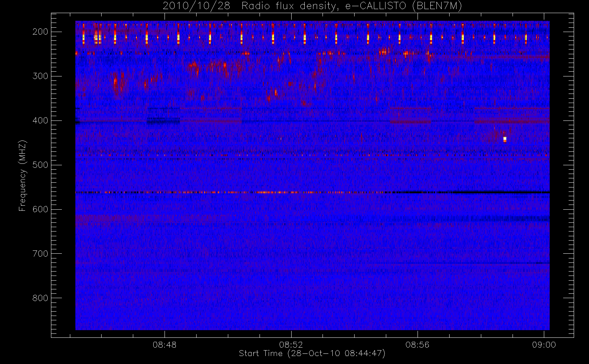The height and width of the screenshot is (364, 589).
Task: Select the Frequency (MHZ) axis label
Action: click(23, 175)
